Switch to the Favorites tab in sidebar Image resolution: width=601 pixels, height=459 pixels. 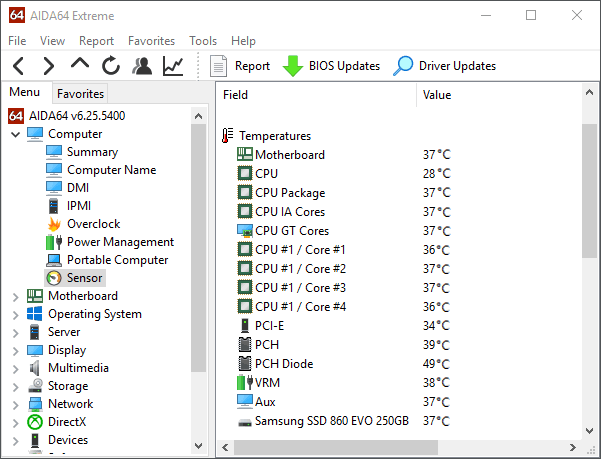80,93
